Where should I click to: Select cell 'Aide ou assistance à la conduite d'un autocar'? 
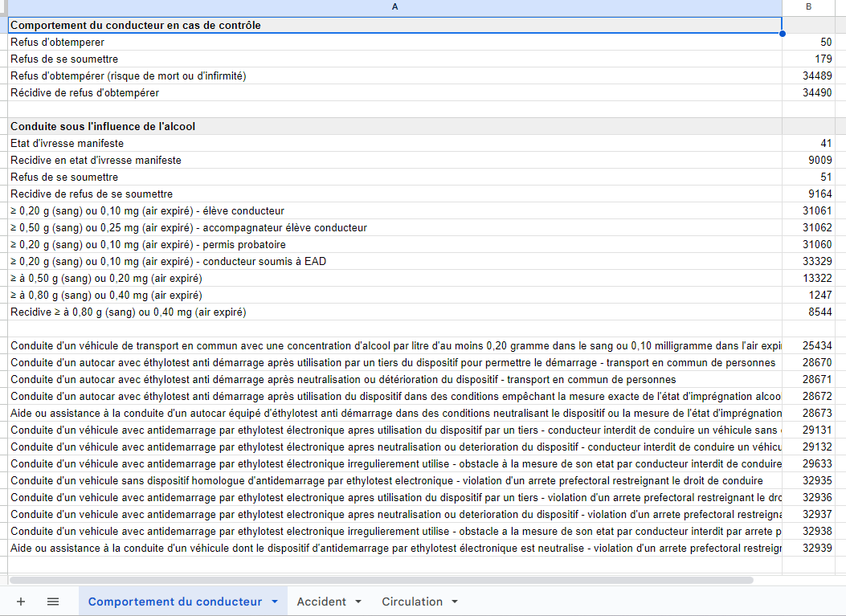395,413
